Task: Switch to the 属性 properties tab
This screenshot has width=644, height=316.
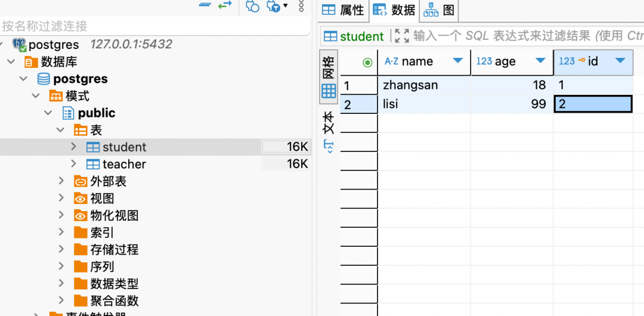Action: [343, 10]
